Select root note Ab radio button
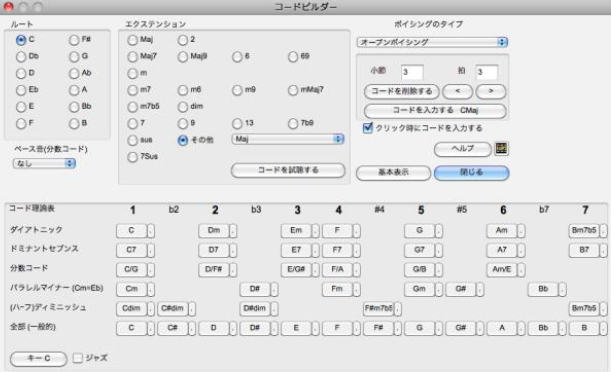Image resolution: width=611 pixels, height=372 pixels. [74, 73]
